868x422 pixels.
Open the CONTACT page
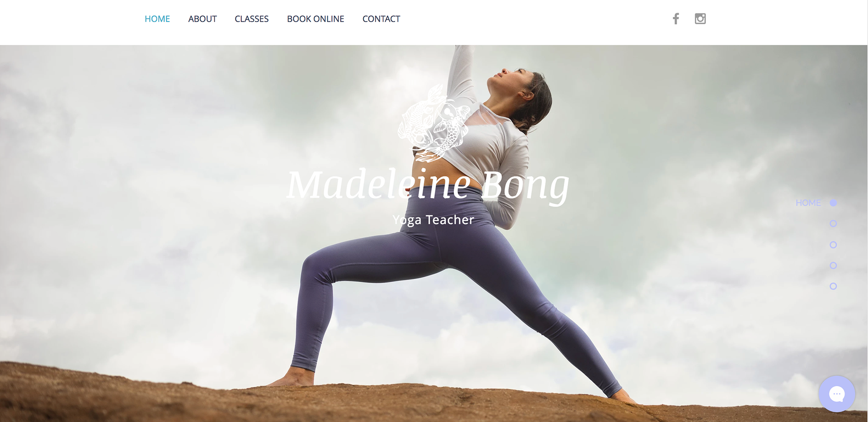(x=381, y=19)
